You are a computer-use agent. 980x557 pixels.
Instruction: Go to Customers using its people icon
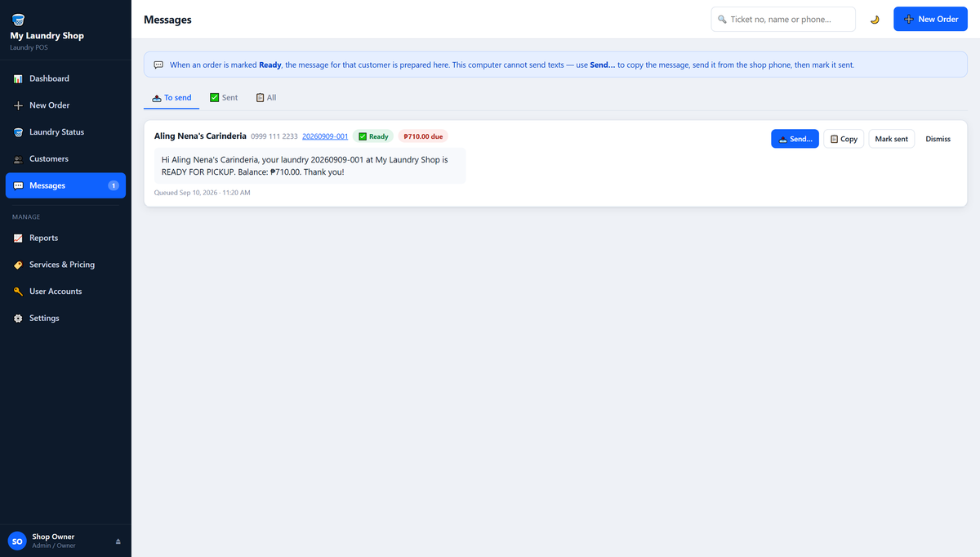pyautogui.click(x=18, y=159)
